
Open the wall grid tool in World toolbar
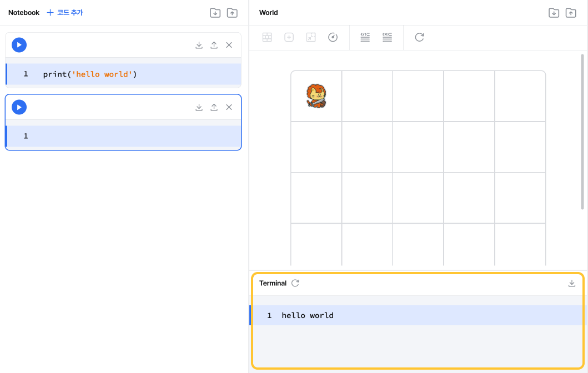pyautogui.click(x=267, y=37)
